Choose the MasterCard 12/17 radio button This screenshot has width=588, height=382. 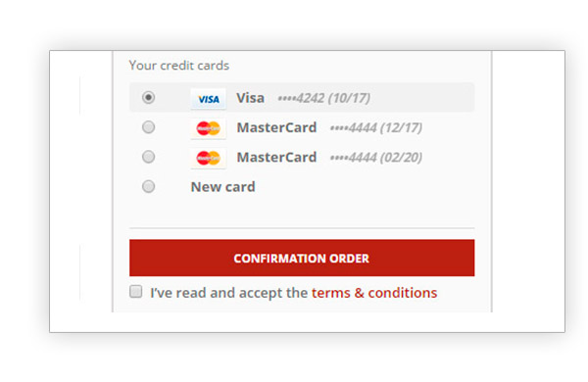click(x=149, y=127)
